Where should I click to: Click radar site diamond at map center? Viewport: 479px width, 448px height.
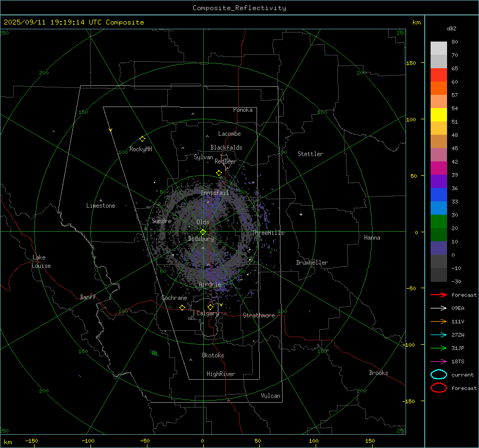click(203, 232)
